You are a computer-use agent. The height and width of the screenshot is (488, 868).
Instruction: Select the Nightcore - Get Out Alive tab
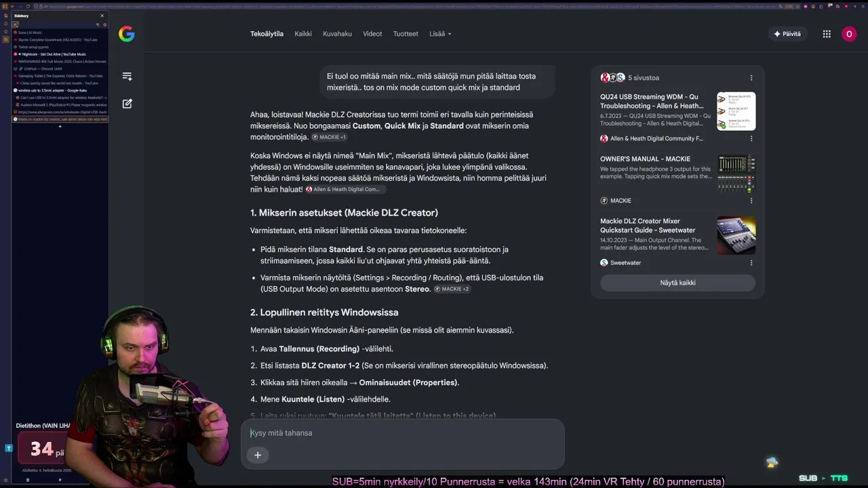60,54
